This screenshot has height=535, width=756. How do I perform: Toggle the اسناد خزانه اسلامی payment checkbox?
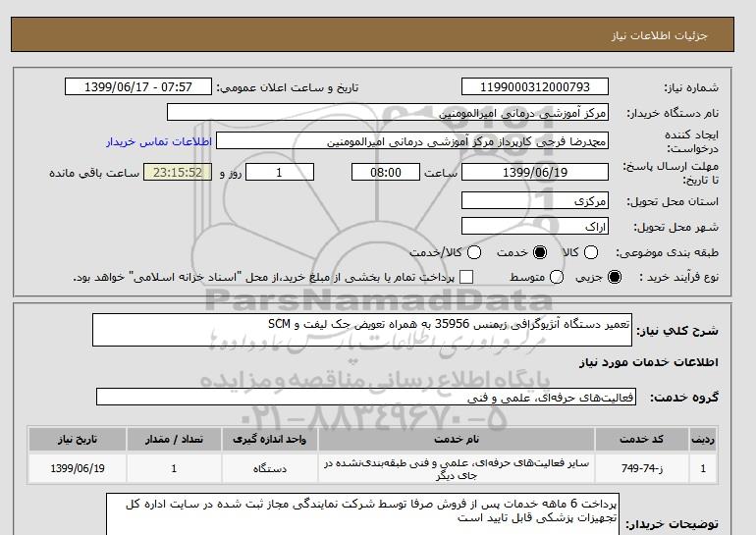coord(466,277)
